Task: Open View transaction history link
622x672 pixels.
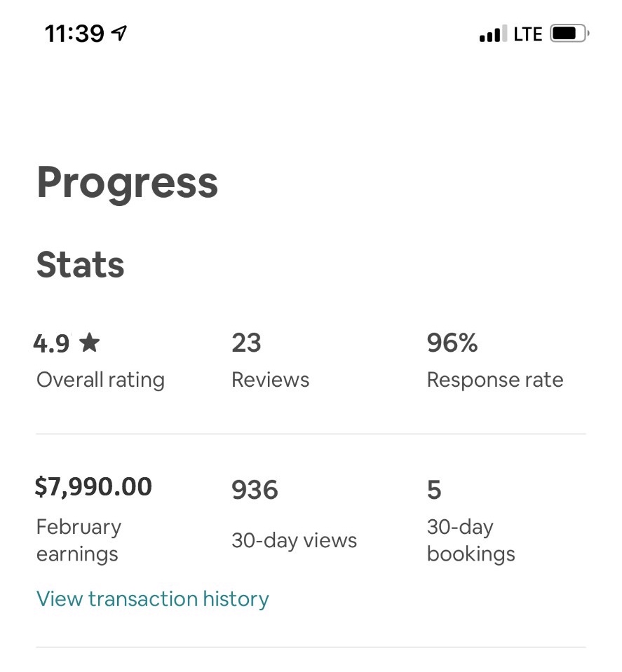Action: click(153, 598)
